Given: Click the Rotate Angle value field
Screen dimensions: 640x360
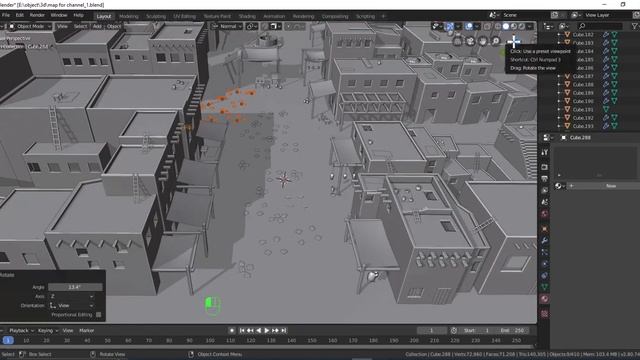Looking at the screenshot, I should (x=74, y=287).
